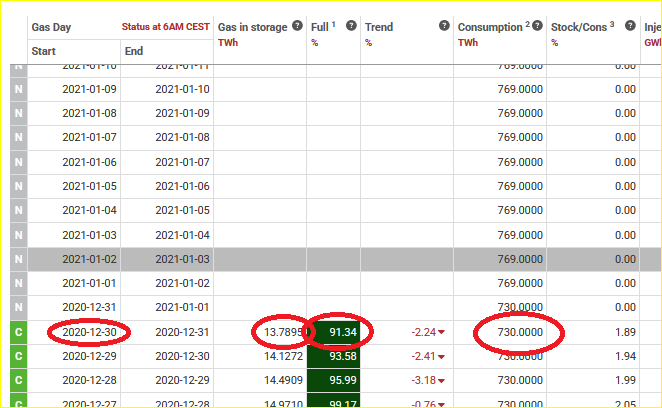The width and height of the screenshot is (662, 408).
Task: Click the N status badge for 2021-01-04
Action: pos(19,210)
